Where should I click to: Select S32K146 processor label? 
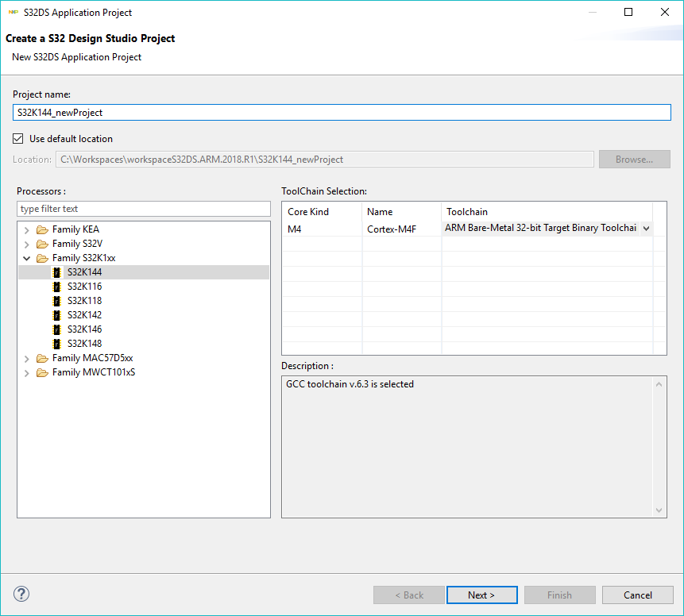[x=85, y=329]
